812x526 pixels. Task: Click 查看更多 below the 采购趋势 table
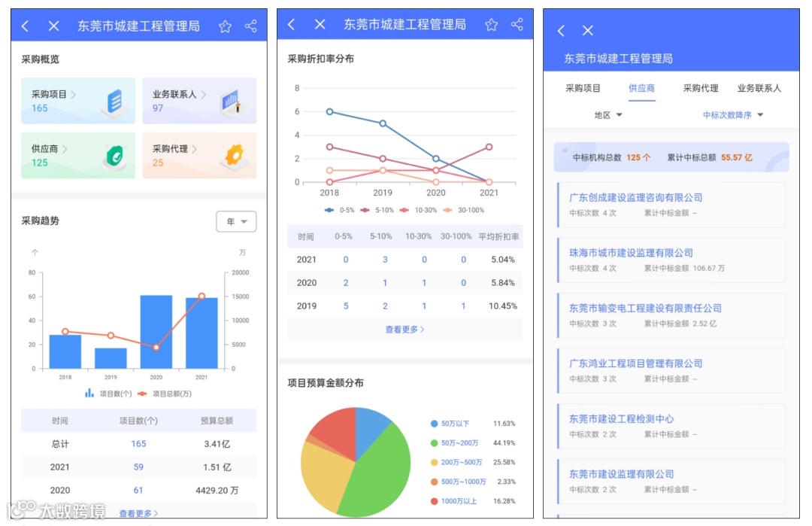138,513
